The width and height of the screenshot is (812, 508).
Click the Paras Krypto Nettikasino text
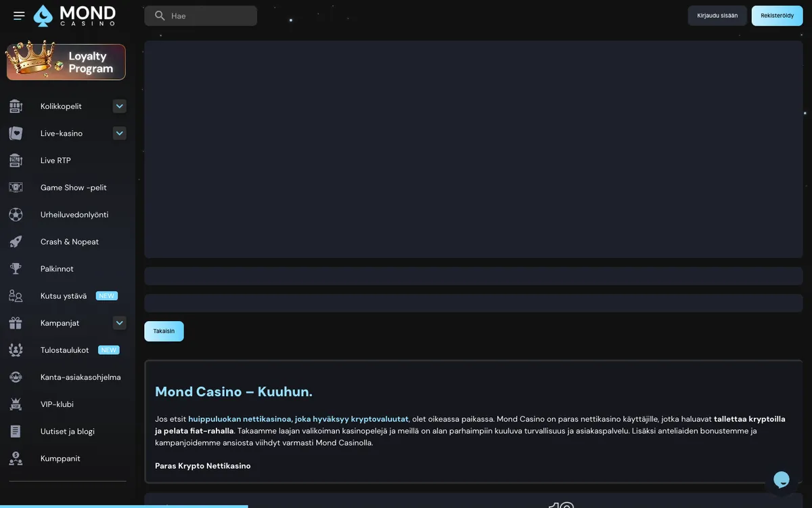(203, 466)
